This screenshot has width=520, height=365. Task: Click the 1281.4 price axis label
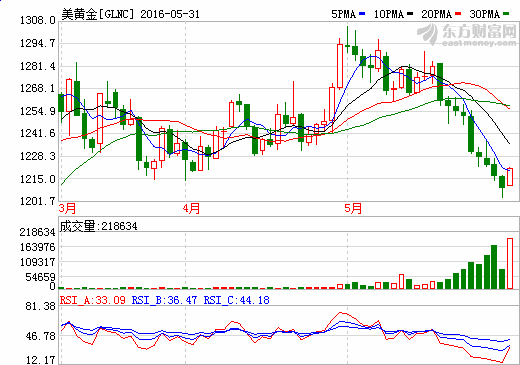(x=38, y=66)
